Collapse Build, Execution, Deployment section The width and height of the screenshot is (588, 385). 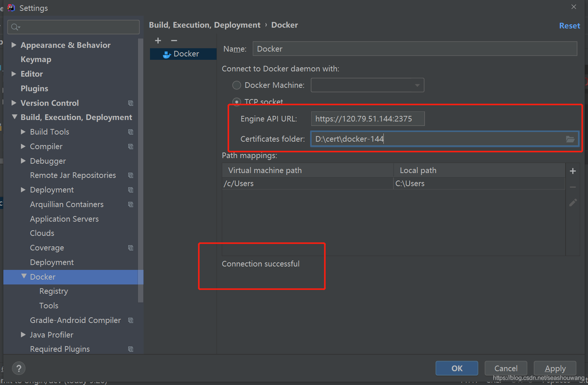14,117
